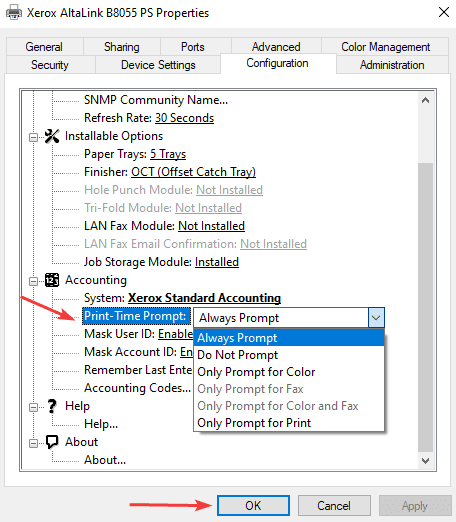
Task: Click the 5 Trays paper trays link
Action: (x=168, y=154)
